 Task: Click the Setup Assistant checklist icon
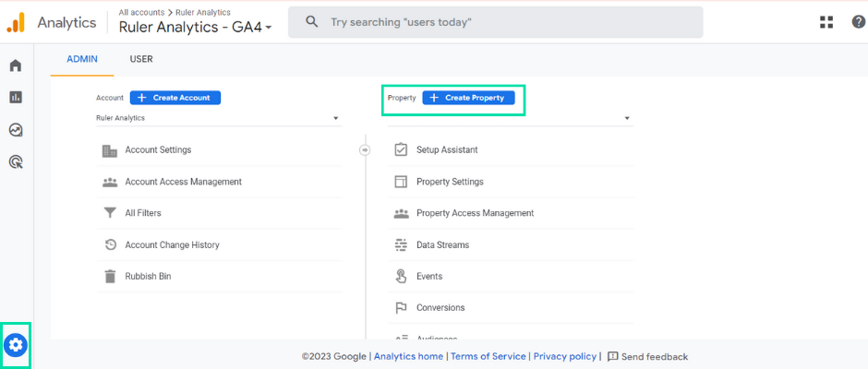tap(401, 150)
